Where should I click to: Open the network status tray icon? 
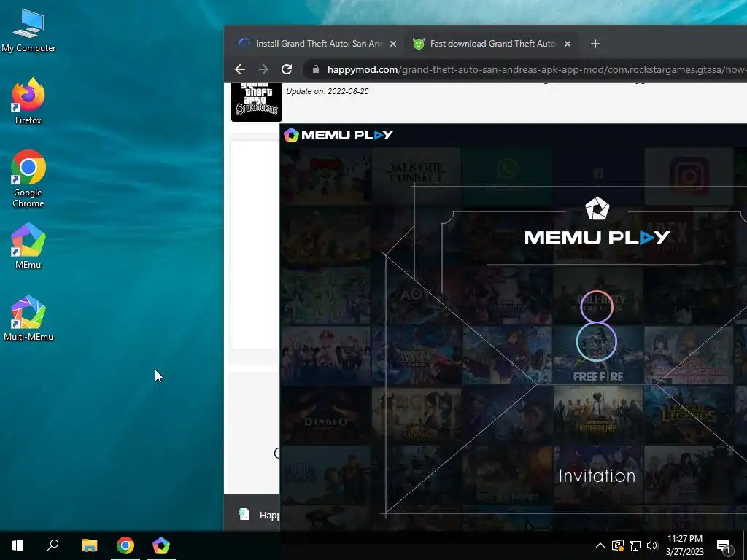tap(635, 545)
